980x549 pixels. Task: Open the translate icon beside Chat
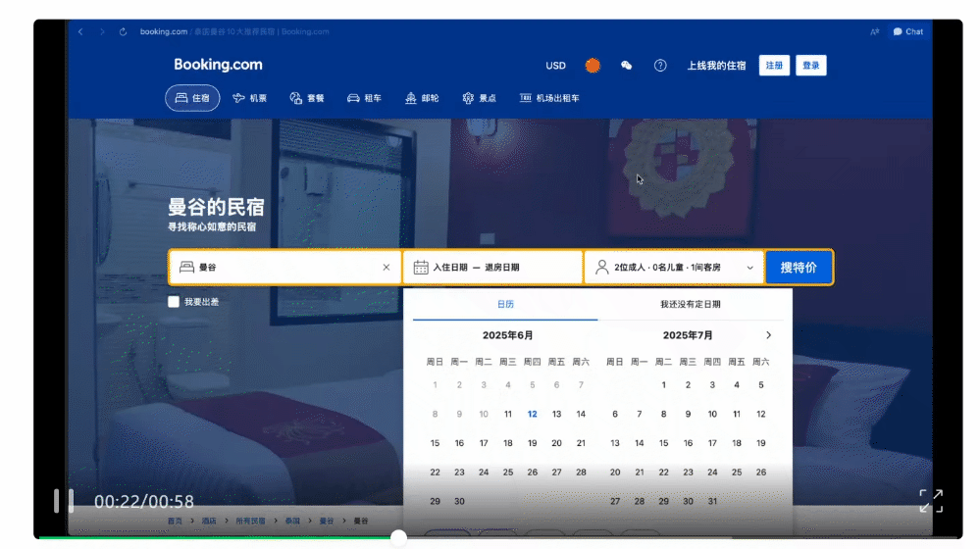tap(874, 31)
